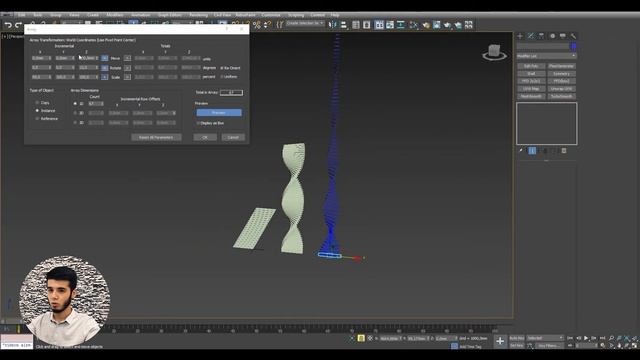Select the Instance radio button
The width and height of the screenshot is (640, 360).
tap(37, 111)
